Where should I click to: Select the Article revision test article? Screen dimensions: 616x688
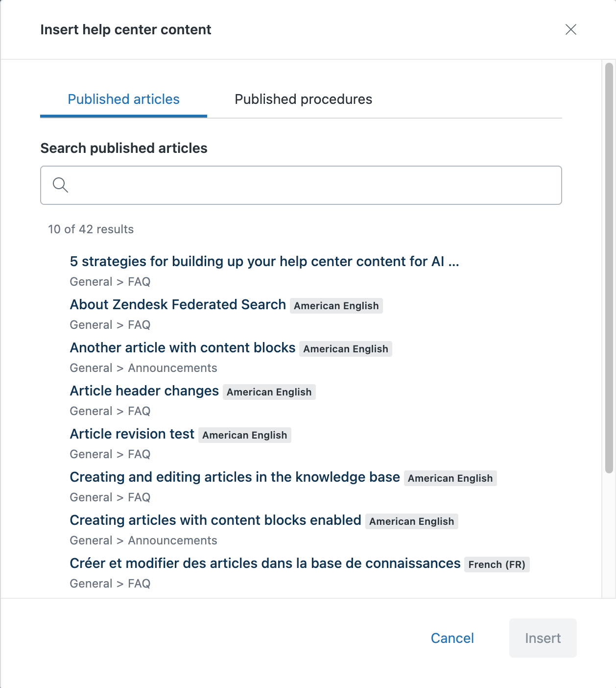(132, 434)
